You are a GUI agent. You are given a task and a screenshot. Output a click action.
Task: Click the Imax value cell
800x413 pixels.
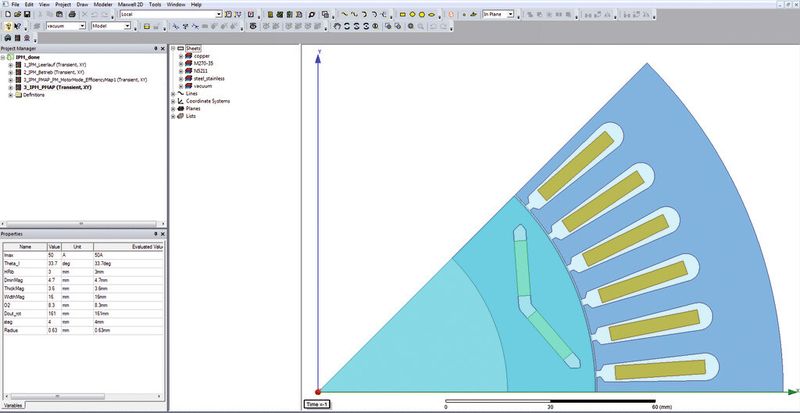click(54, 254)
